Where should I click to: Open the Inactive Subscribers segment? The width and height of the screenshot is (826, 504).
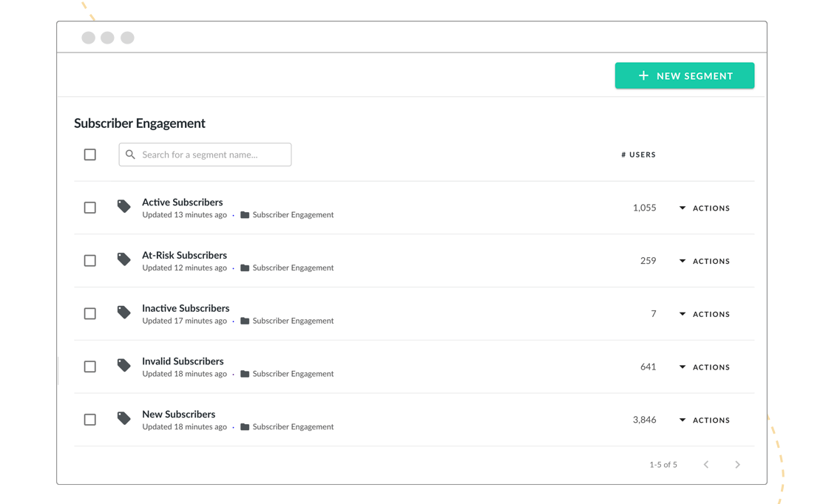tap(186, 308)
